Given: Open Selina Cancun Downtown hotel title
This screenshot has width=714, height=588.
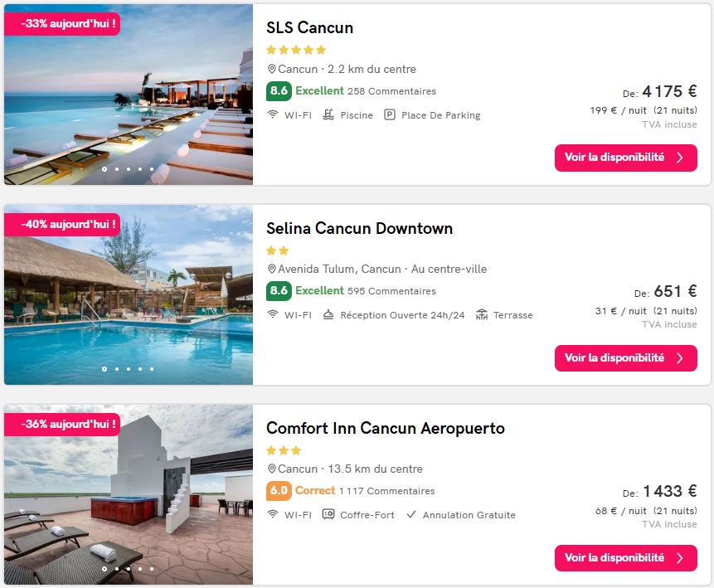Looking at the screenshot, I should (x=359, y=229).
